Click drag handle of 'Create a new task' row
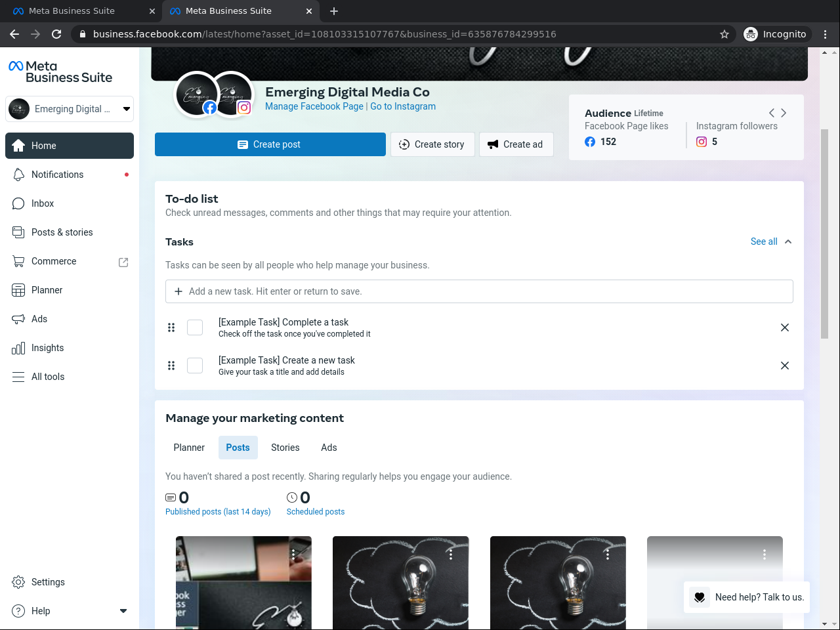The height and width of the screenshot is (630, 840). click(x=171, y=366)
